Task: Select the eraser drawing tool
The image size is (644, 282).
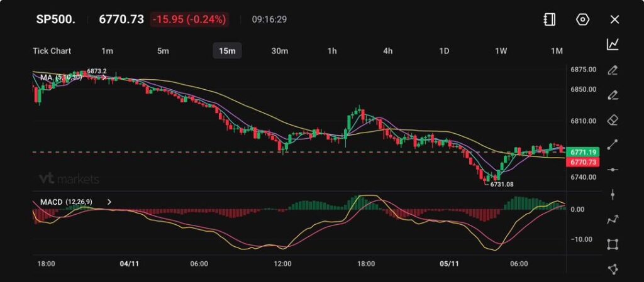Action: tap(612, 119)
